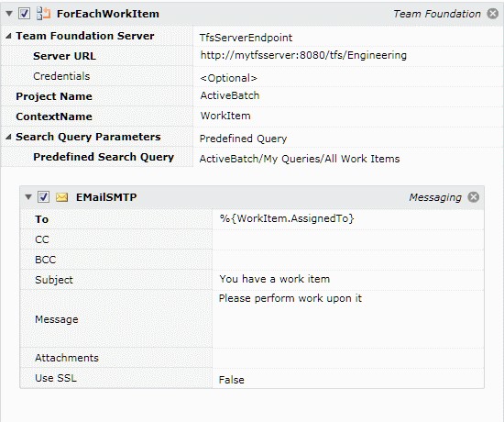The image size is (504, 422).
Task: Edit the ContextName WorkItem value
Action: [348, 117]
